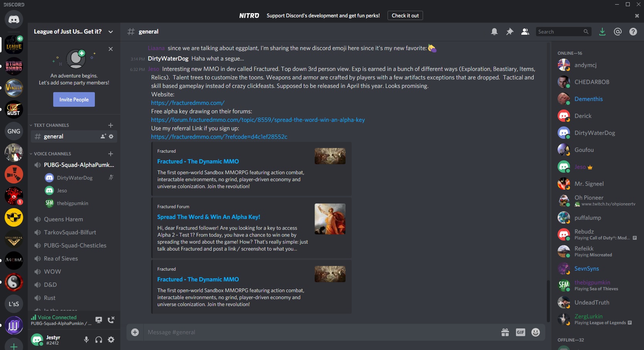This screenshot has height=350, width=644.
Task: Open the fracturedmmo.com website link
Action: coord(188,103)
